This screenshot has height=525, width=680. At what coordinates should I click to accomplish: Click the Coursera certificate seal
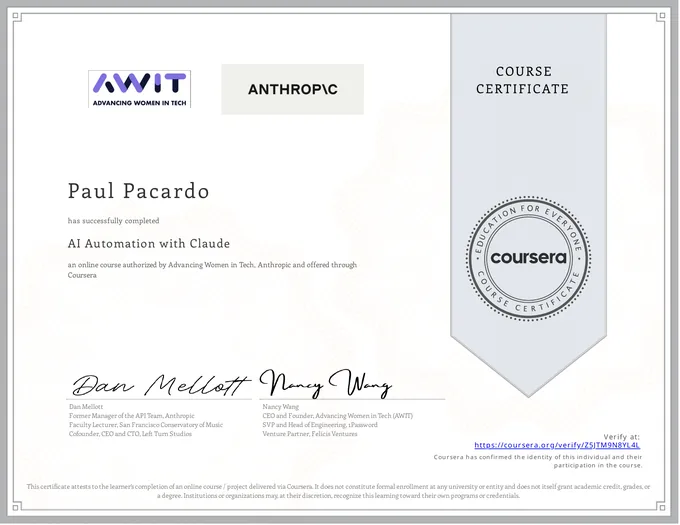coord(528,259)
